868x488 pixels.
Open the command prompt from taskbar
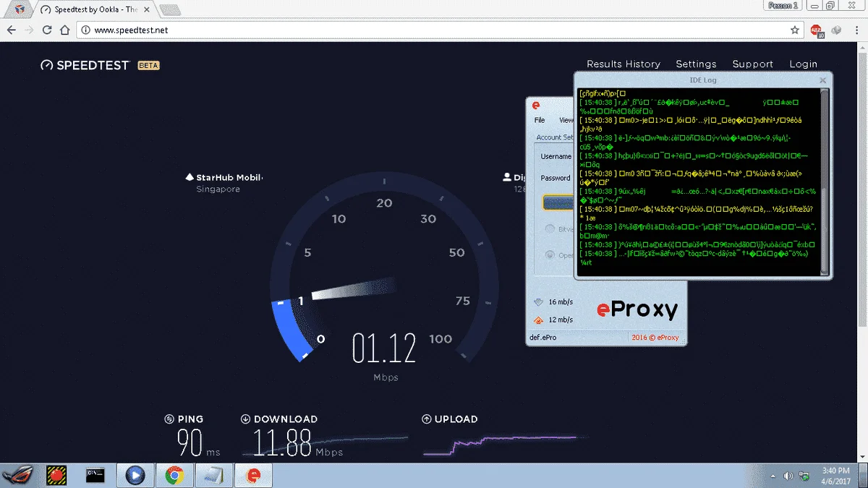pyautogui.click(x=95, y=475)
